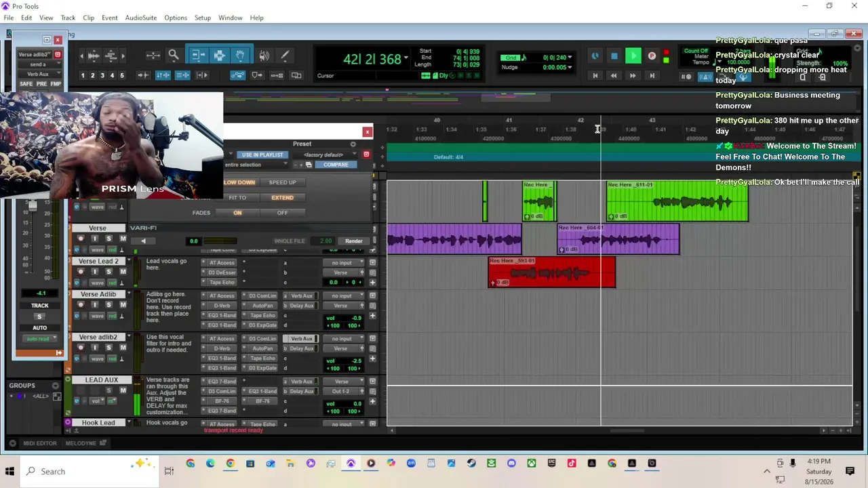Screen dimensions: 868x488
Task: Mute the LEAD AUX track
Action: [123, 390]
